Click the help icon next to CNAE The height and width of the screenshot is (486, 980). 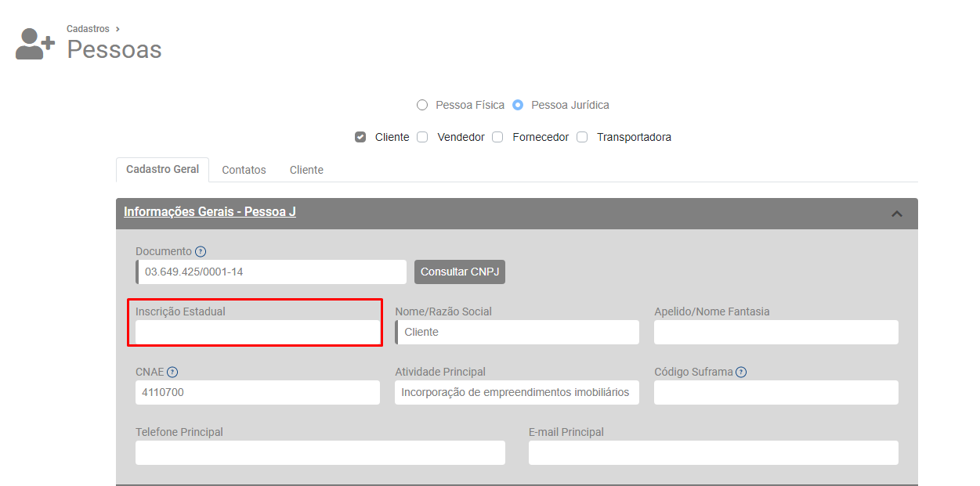pos(172,373)
